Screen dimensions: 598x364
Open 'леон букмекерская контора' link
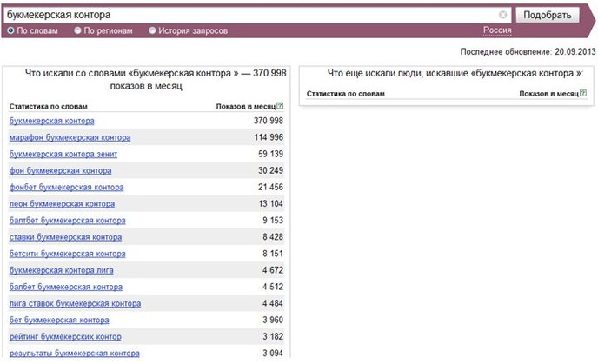tap(62, 204)
